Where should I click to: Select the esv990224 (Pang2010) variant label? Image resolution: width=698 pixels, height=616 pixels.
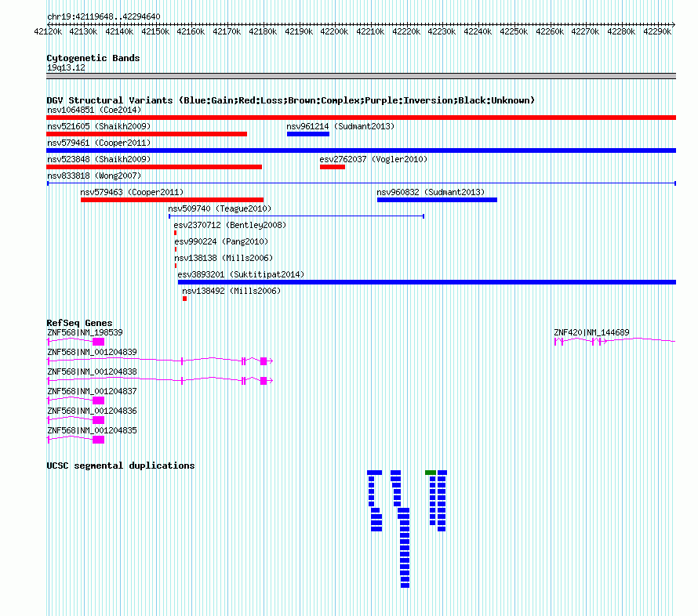[x=221, y=241]
